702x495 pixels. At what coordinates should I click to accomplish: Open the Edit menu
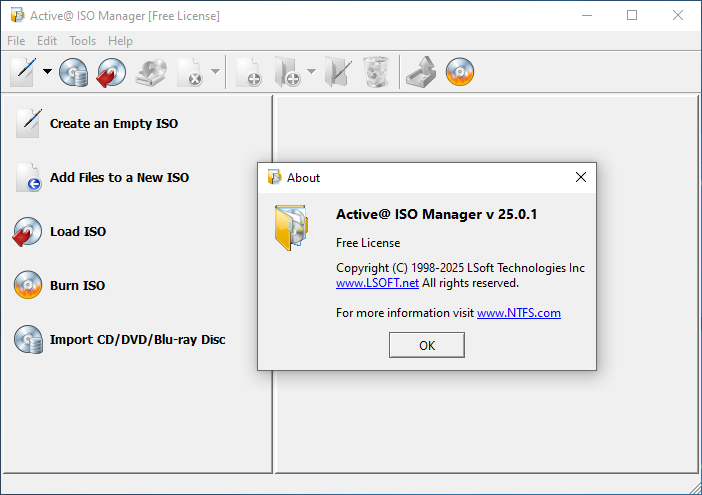[x=47, y=41]
